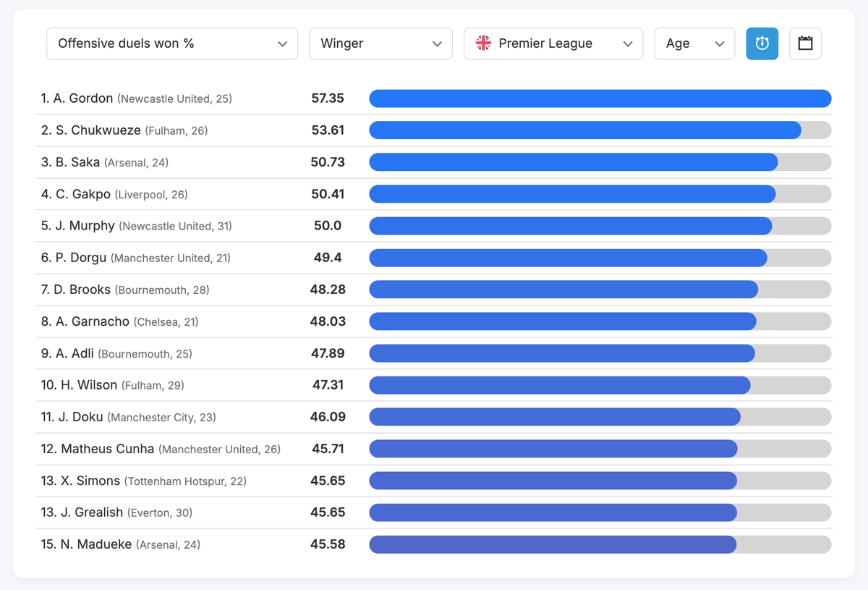Select player row 10. H. Wilson
Image resolution: width=868 pixels, height=590 pixels.
pos(435,385)
